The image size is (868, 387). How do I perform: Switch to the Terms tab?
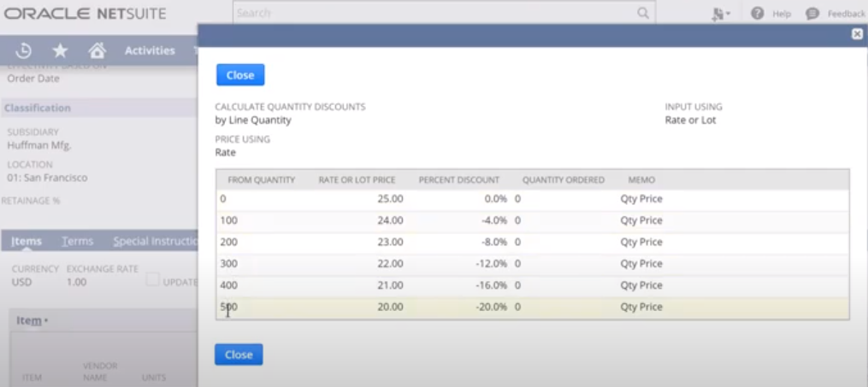coord(78,241)
